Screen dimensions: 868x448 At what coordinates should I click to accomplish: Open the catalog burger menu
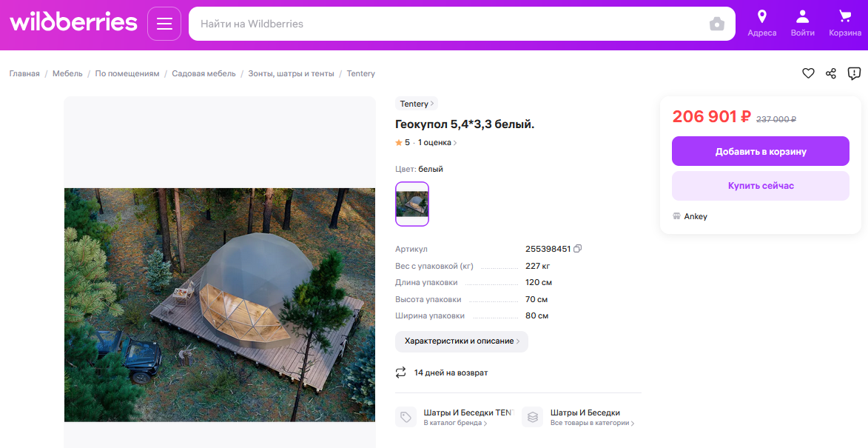(164, 23)
